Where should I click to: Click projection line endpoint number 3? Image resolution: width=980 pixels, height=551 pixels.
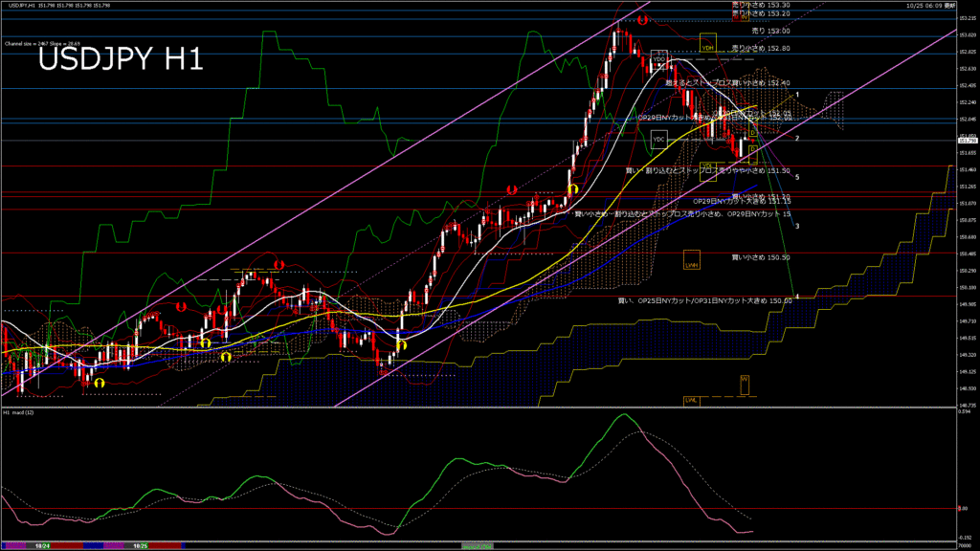pyautogui.click(x=797, y=226)
